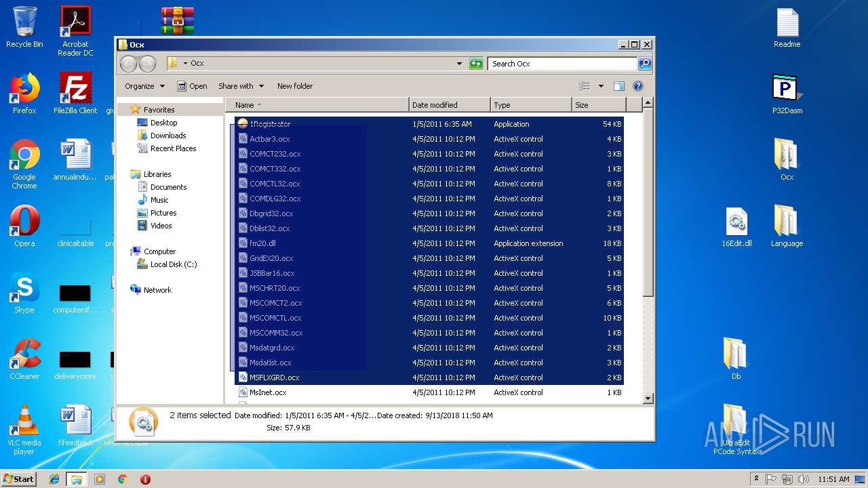Viewport: 868px width, 488px height.
Task: Open the Recycle Bin desktop icon
Action: pos(24,28)
